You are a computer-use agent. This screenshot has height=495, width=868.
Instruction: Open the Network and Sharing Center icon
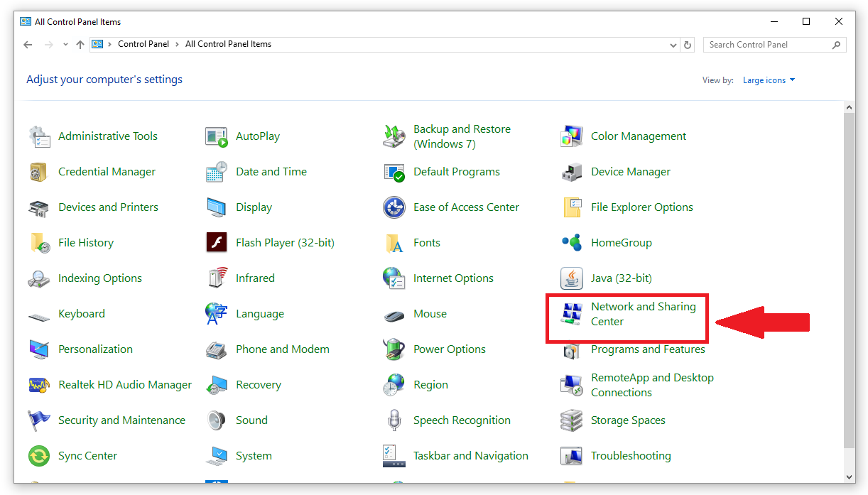click(x=572, y=314)
